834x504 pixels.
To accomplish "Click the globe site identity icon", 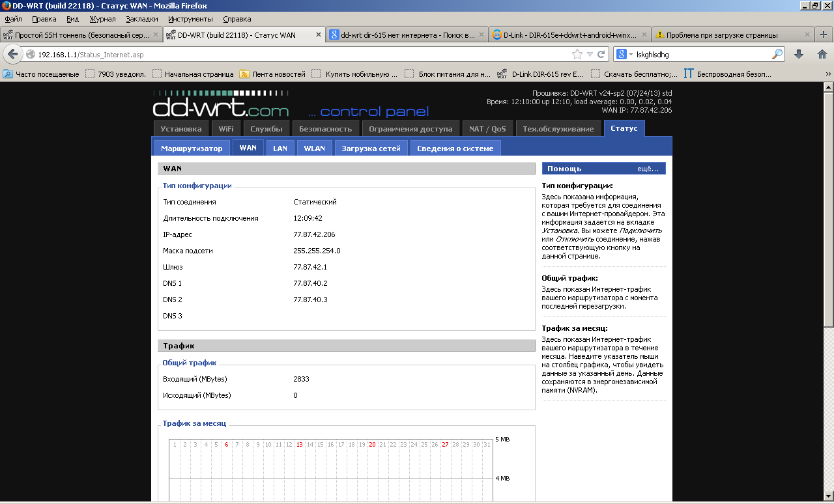I will click(30, 54).
